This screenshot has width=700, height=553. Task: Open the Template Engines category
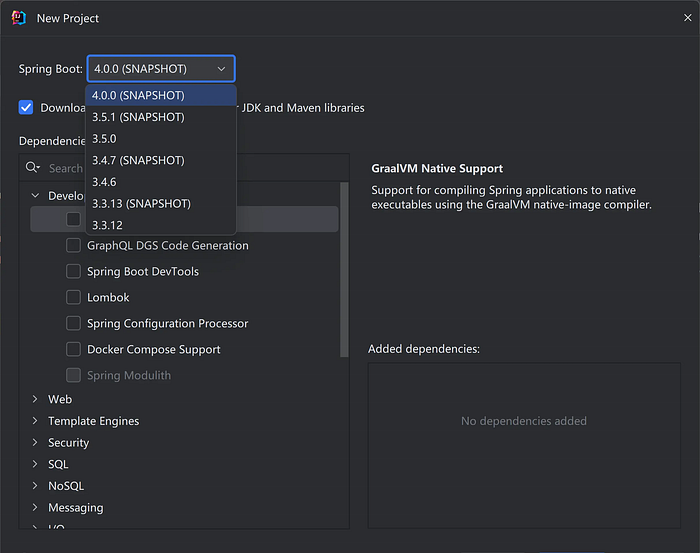point(35,421)
